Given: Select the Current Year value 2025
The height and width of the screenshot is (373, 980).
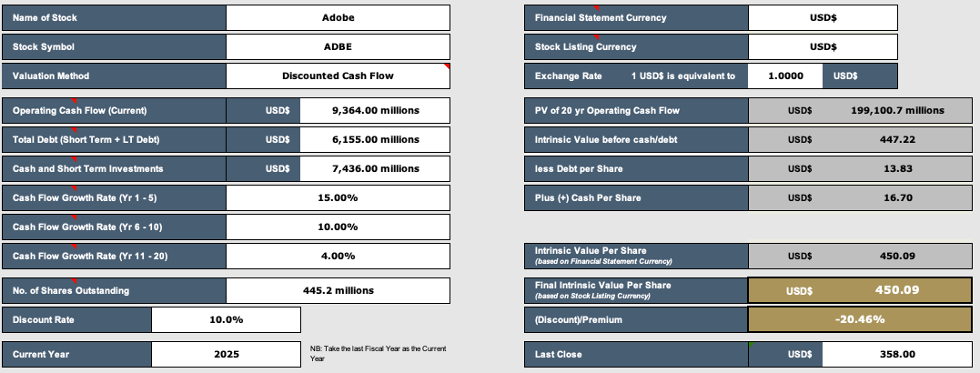Looking at the screenshot, I should point(226,354).
